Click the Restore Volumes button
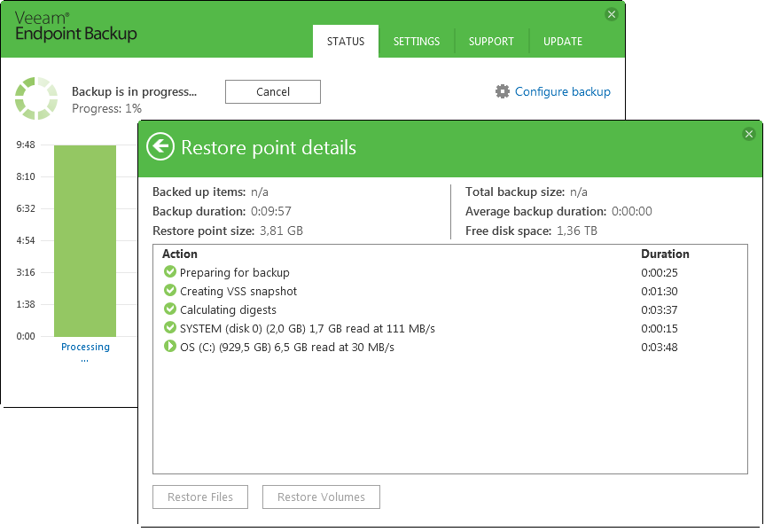Image resolution: width=765 pixels, height=532 pixels. click(x=321, y=497)
